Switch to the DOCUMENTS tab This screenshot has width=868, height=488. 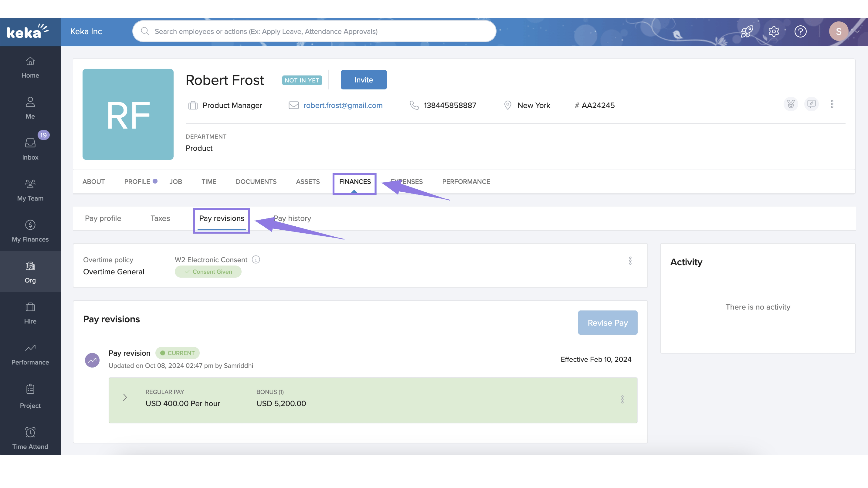[x=256, y=181]
